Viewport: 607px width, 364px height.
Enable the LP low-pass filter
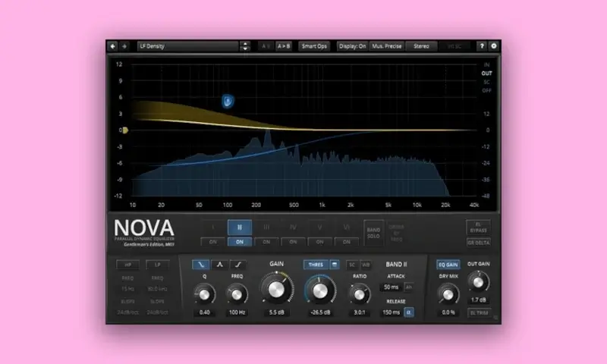point(158,265)
